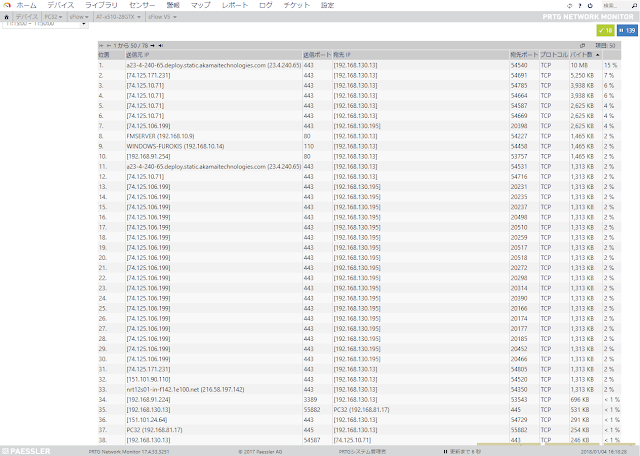Click the sort arrow on バイト数 column

click(x=598, y=55)
